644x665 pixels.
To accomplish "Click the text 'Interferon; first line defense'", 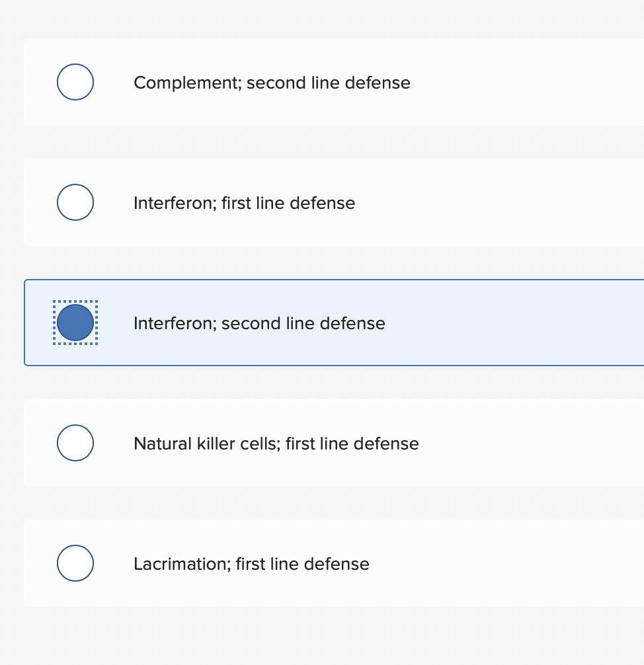I will 245,203.
